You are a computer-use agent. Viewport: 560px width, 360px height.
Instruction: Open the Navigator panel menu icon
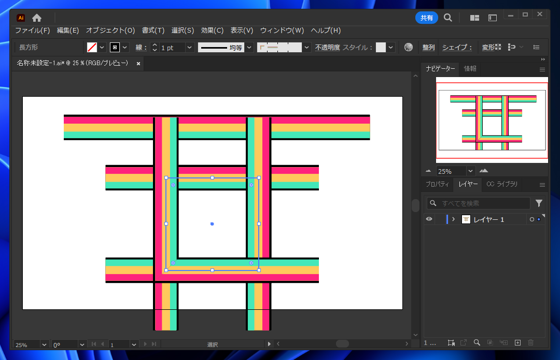tap(542, 70)
